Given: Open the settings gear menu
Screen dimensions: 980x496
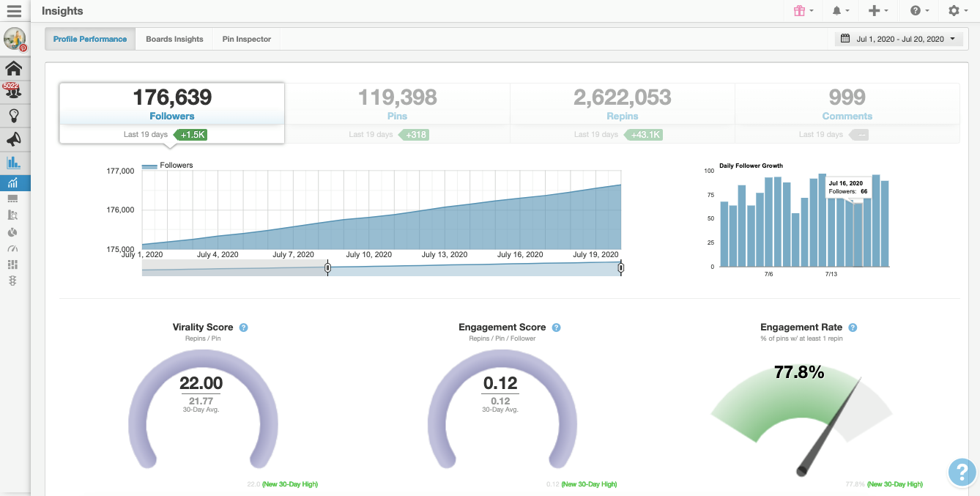Looking at the screenshot, I should click(957, 11).
